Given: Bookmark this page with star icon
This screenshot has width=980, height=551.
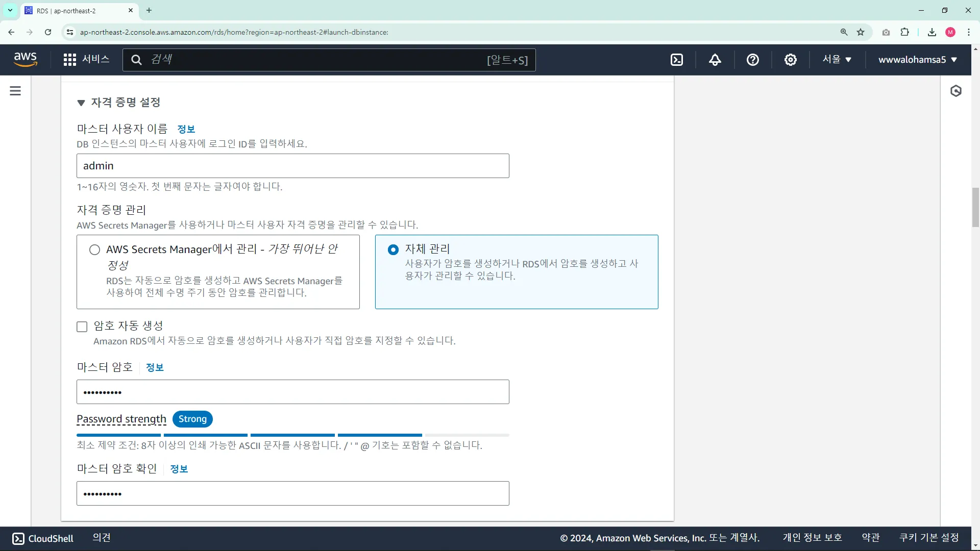Looking at the screenshot, I should click(861, 32).
